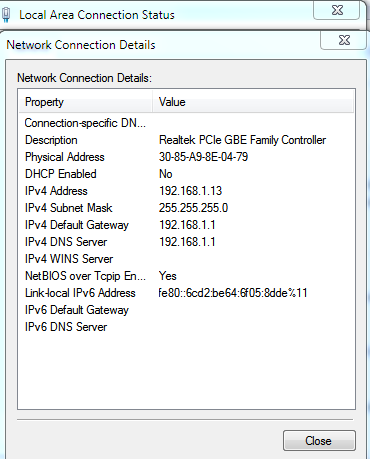Close the Network Connection Details dialog
The height and width of the screenshot is (459, 370).
click(344, 40)
